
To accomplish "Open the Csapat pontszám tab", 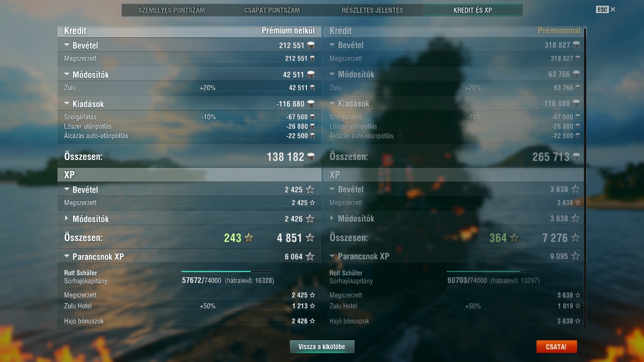I will [x=272, y=10].
